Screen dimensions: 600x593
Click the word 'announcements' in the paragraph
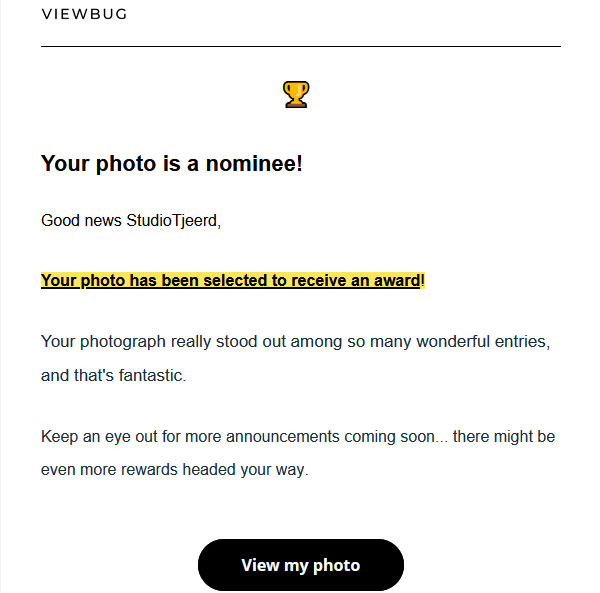(x=283, y=437)
